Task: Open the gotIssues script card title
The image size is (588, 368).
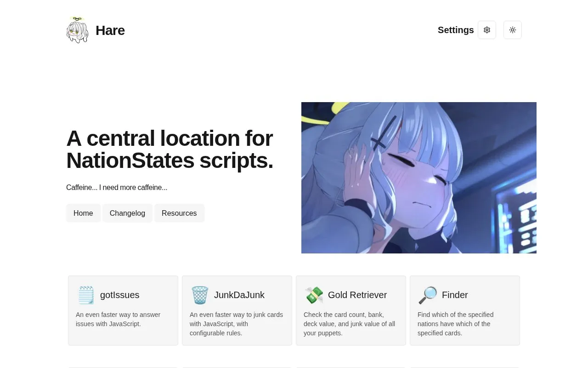Action: pos(119,295)
